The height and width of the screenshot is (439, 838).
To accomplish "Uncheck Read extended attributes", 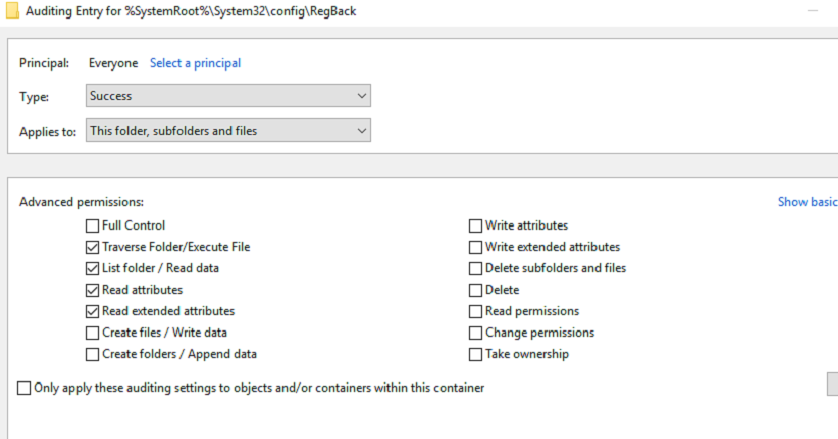I will click(x=93, y=311).
